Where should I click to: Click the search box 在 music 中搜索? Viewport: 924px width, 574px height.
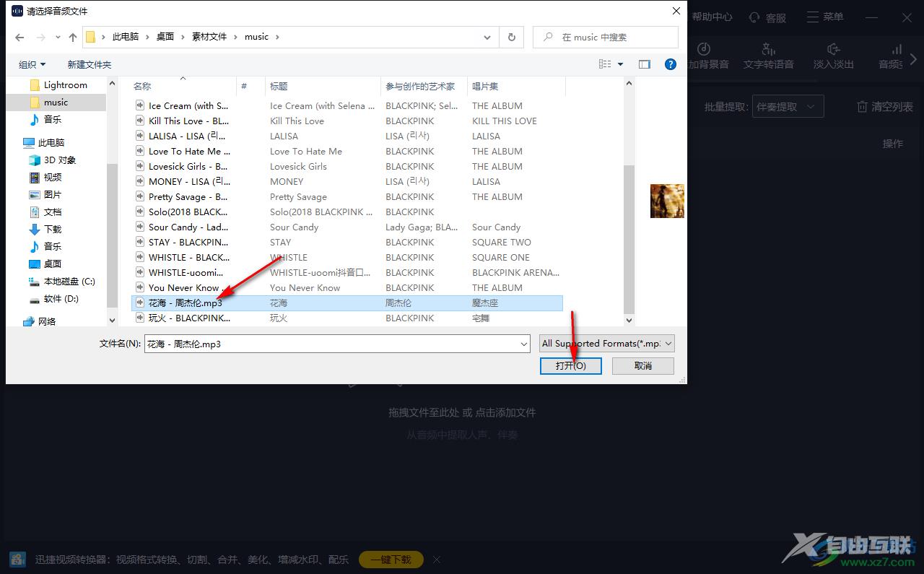[x=606, y=37]
